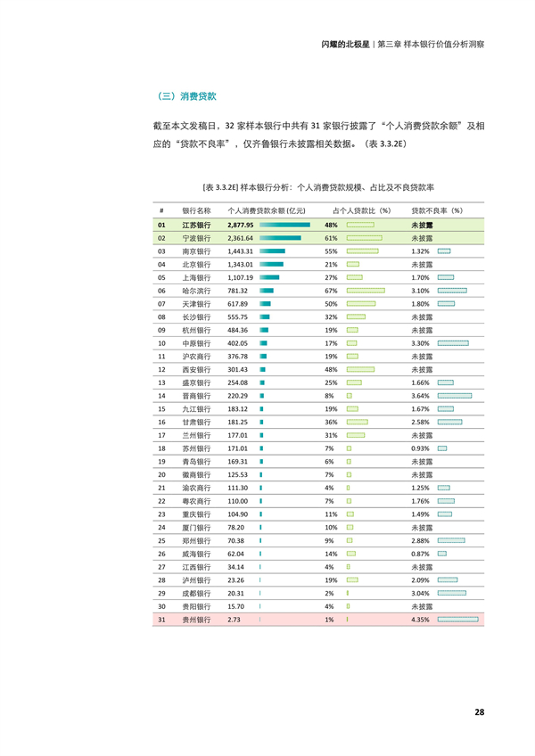Select the bad loan rate 0.93%

(x=420, y=448)
